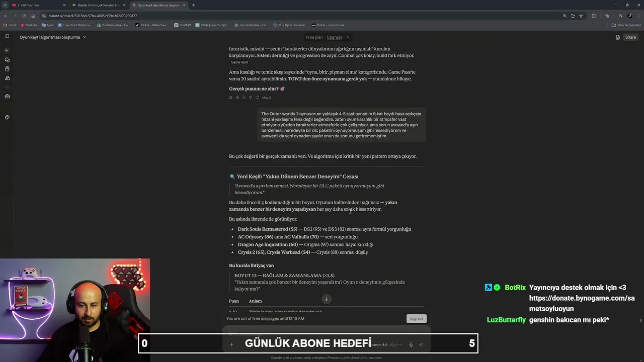Click the zoom magnifier in address bar
This screenshot has height=362, width=644.
[x=565, y=16]
